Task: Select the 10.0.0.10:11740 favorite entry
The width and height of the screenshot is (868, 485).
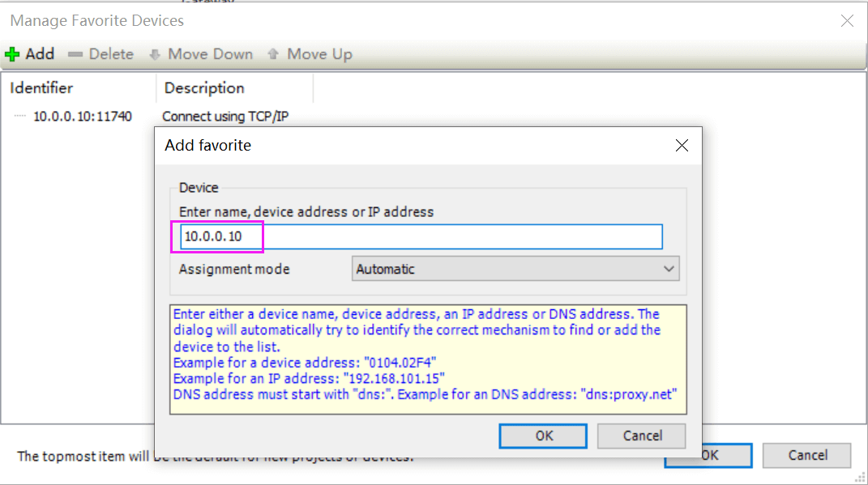Action: coord(82,117)
